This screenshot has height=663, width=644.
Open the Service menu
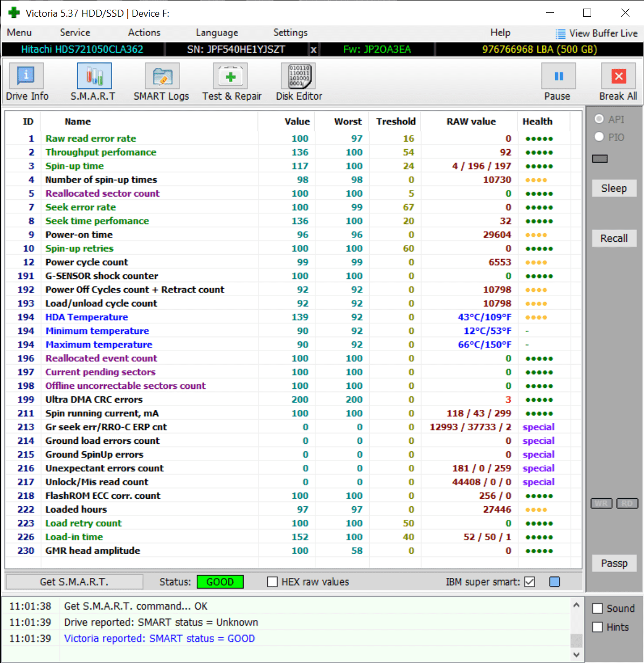click(x=75, y=33)
